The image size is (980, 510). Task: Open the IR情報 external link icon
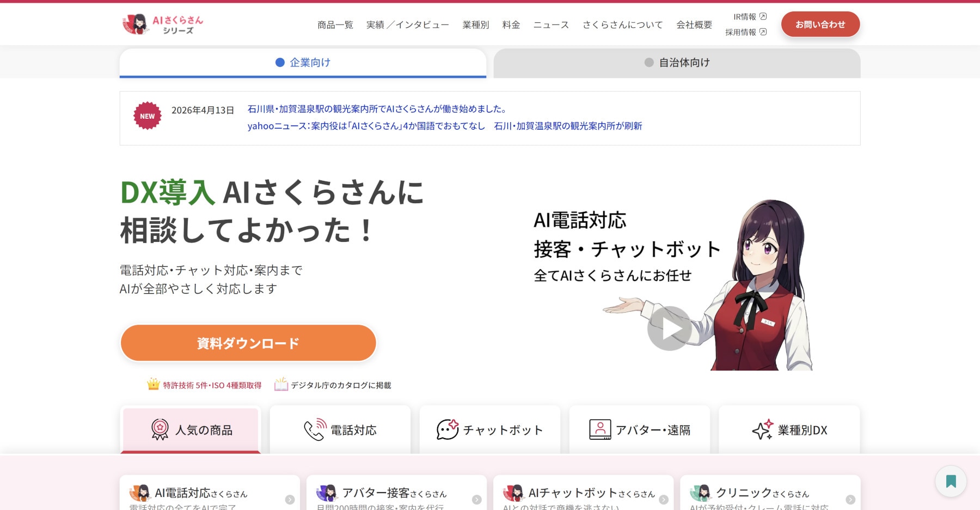pos(763,17)
